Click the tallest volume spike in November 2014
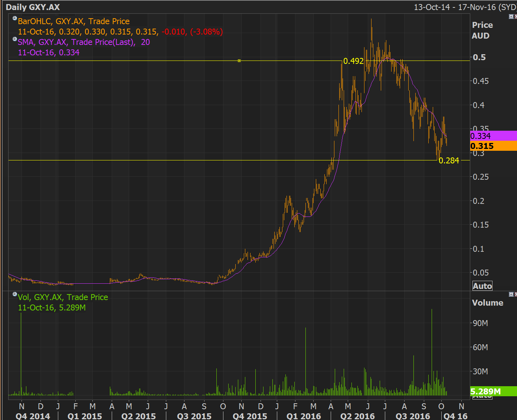Screen dimensions: 517x420 pyautogui.click(x=21, y=354)
